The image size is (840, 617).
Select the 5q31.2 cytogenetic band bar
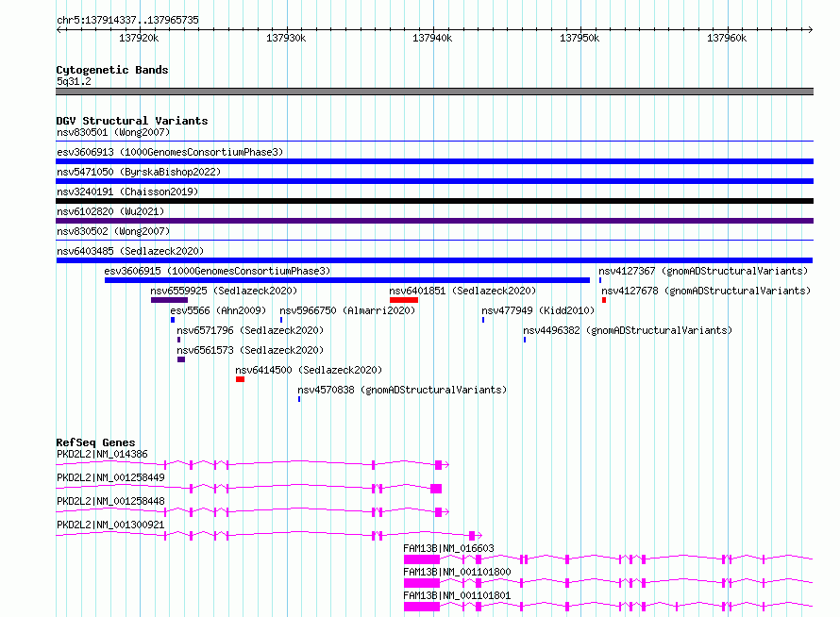(x=434, y=92)
